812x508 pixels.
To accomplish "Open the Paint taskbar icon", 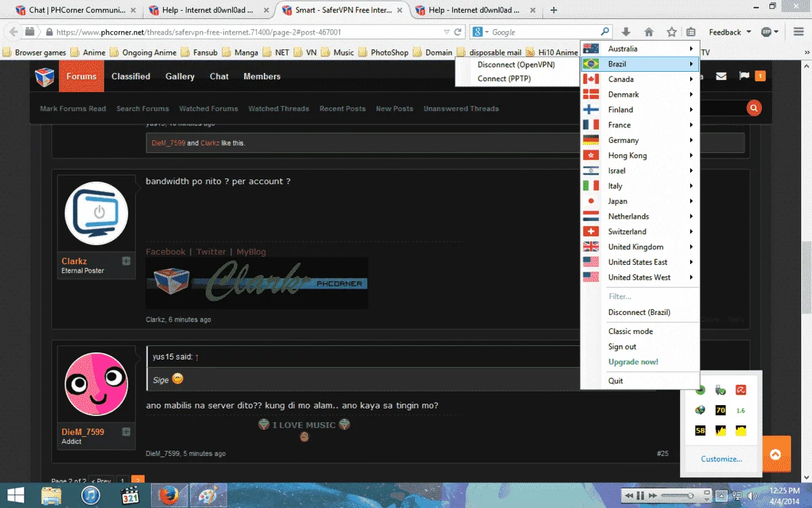I will click(x=207, y=496).
